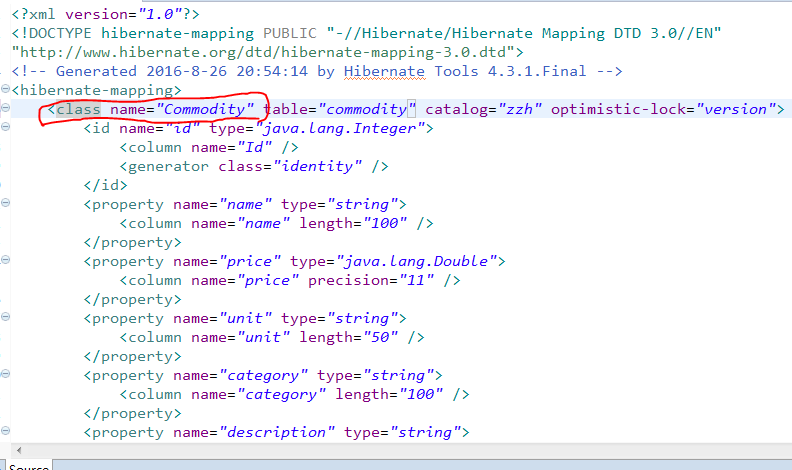Click the catalog value "zzh"

coord(520,110)
